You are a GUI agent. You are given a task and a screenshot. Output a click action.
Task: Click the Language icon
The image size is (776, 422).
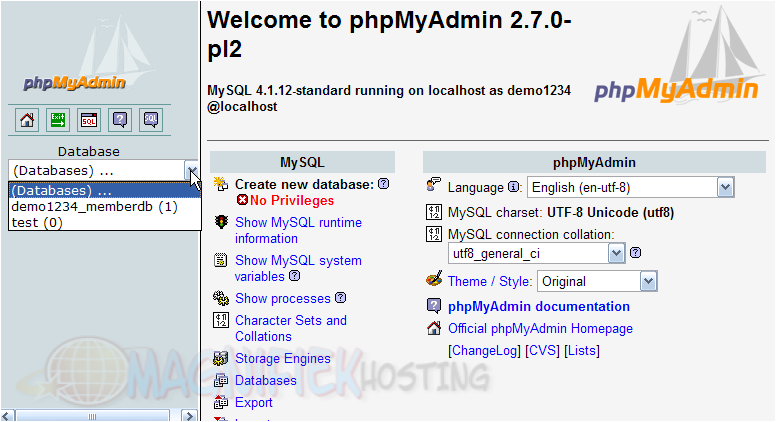[x=434, y=185]
